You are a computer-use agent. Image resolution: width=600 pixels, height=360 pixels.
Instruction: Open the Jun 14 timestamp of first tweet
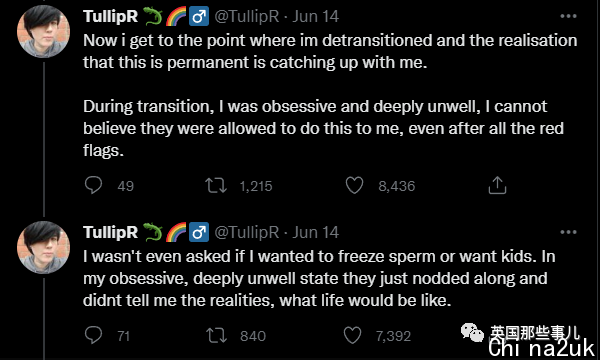point(316,16)
